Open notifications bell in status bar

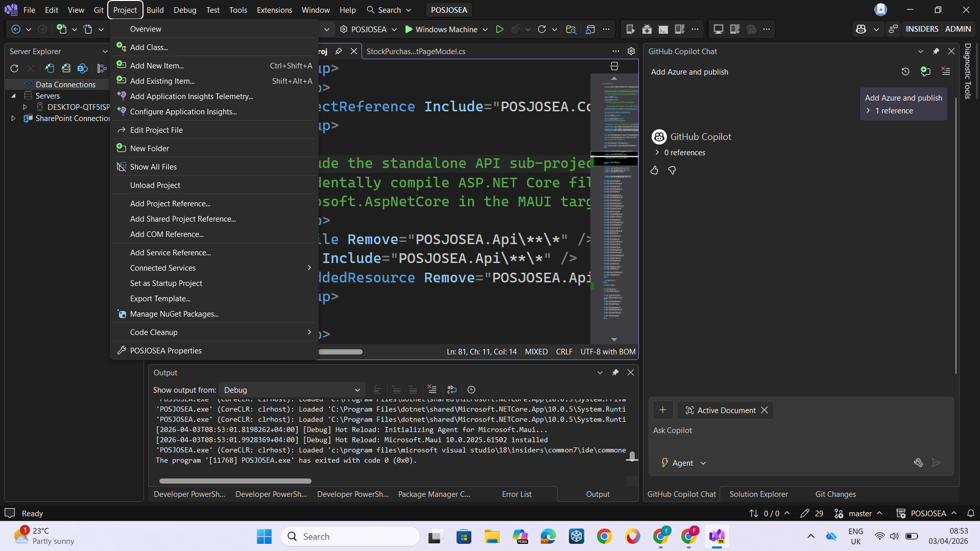click(970, 513)
